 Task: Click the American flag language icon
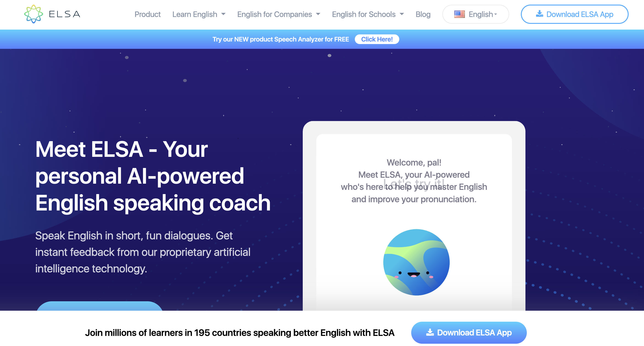[x=459, y=14]
